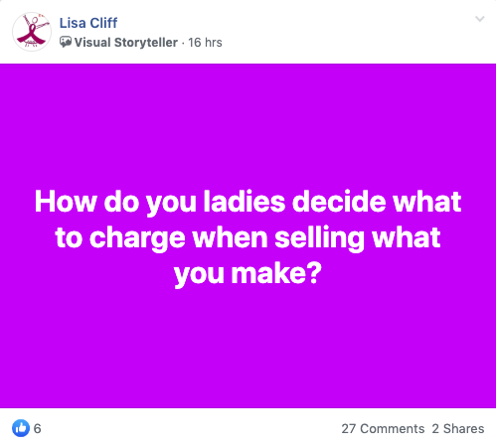Click the 'to charge when selling what' line

(x=248, y=237)
